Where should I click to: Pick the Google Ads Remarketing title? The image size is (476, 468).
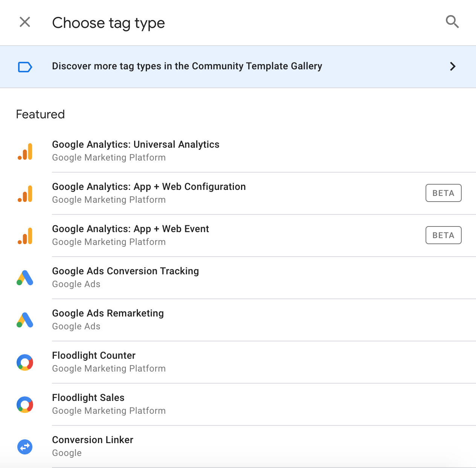[x=108, y=313]
